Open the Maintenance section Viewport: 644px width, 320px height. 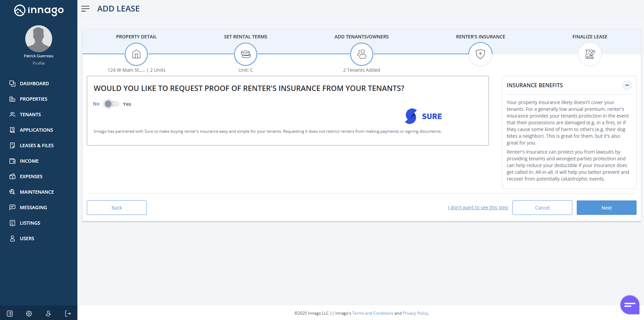pyautogui.click(x=37, y=192)
